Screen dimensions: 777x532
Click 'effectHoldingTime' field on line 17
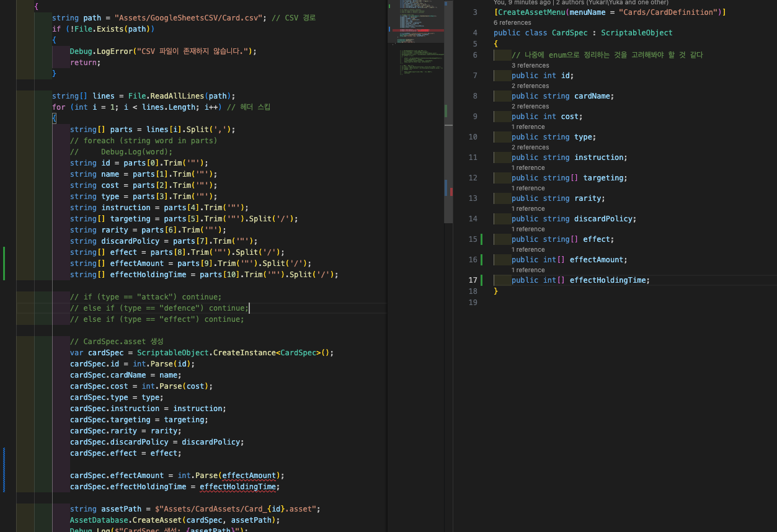[x=608, y=280]
